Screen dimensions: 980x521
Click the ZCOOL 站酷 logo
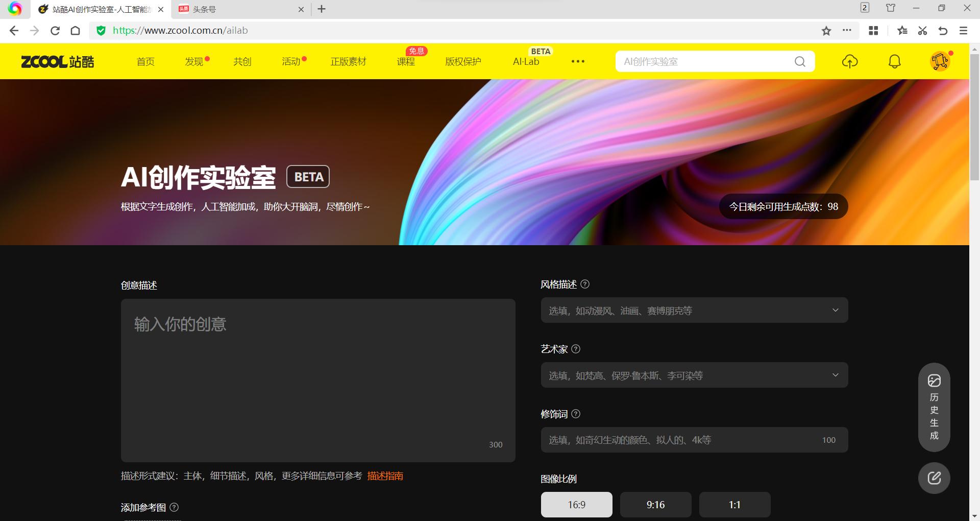[x=57, y=61]
